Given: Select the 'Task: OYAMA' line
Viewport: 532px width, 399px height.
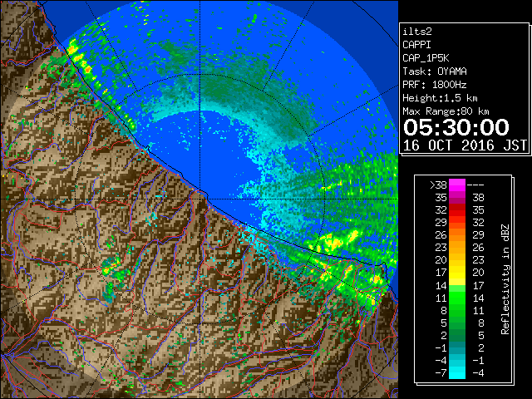Looking at the screenshot, I should click(435, 71).
